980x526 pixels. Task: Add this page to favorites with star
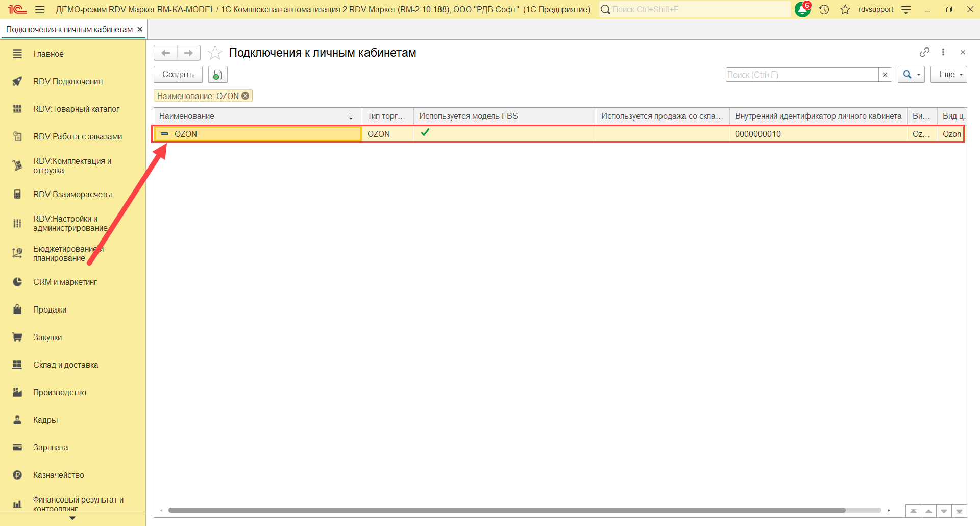pyautogui.click(x=215, y=53)
